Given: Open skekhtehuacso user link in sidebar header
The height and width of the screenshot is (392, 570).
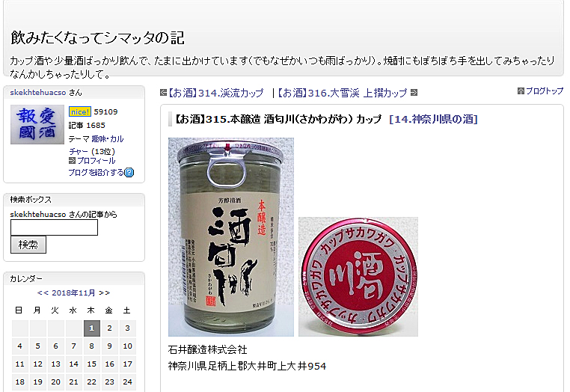Looking at the screenshot, I should (x=38, y=93).
